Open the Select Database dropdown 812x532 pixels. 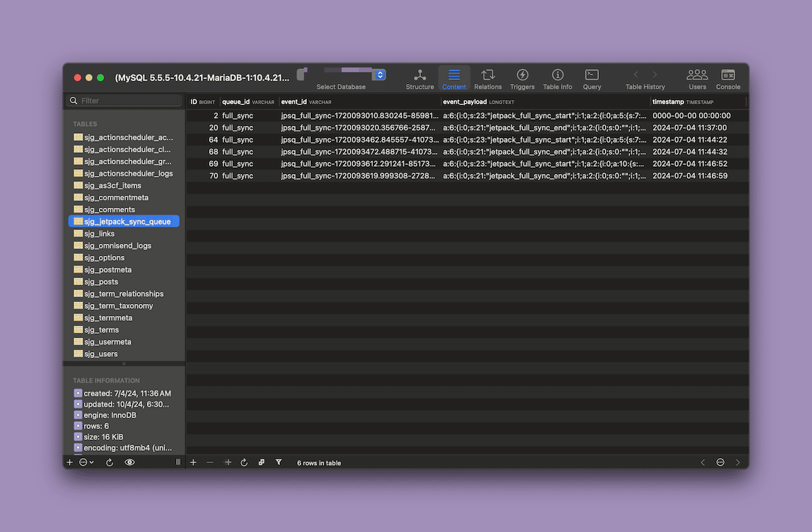[380, 74]
